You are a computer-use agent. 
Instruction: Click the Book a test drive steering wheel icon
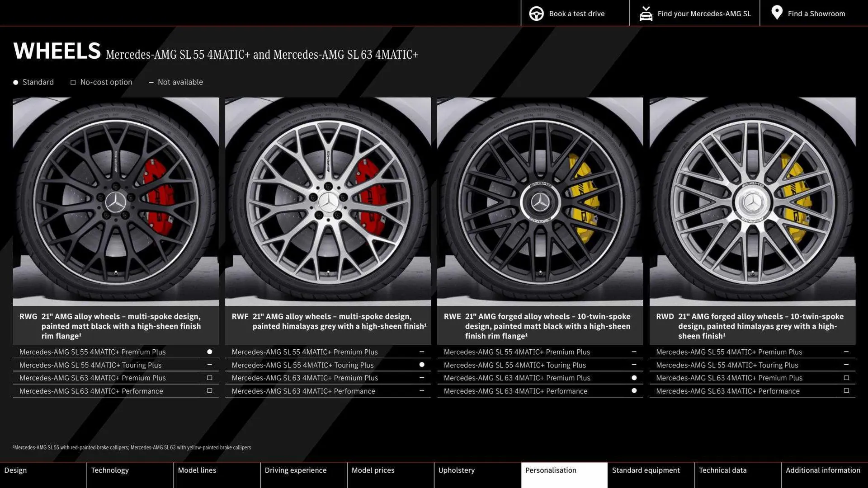[x=537, y=13]
